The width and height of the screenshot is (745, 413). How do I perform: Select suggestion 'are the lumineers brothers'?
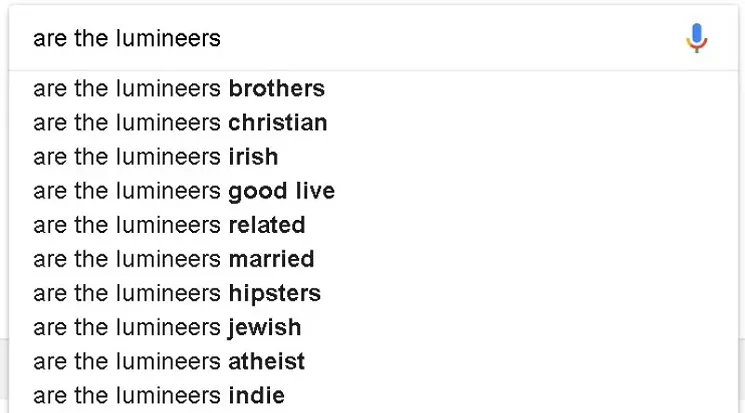coord(373,88)
